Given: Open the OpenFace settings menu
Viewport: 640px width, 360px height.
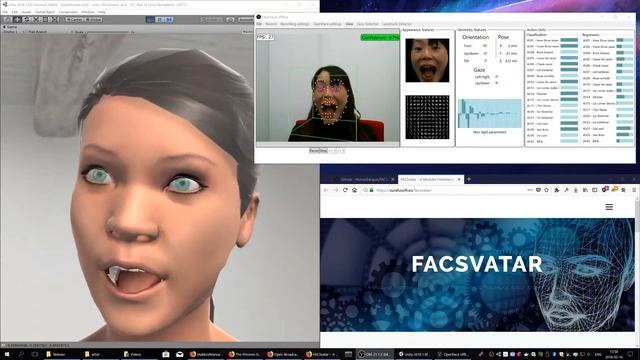Looking at the screenshot, I should click(327, 24).
